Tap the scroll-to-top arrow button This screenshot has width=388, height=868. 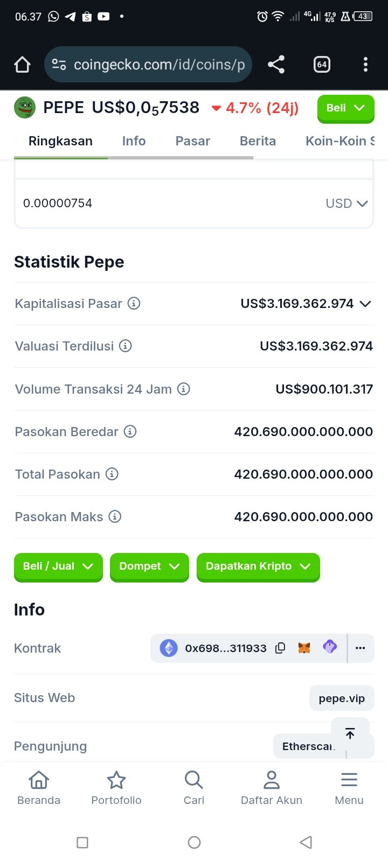pos(350,733)
